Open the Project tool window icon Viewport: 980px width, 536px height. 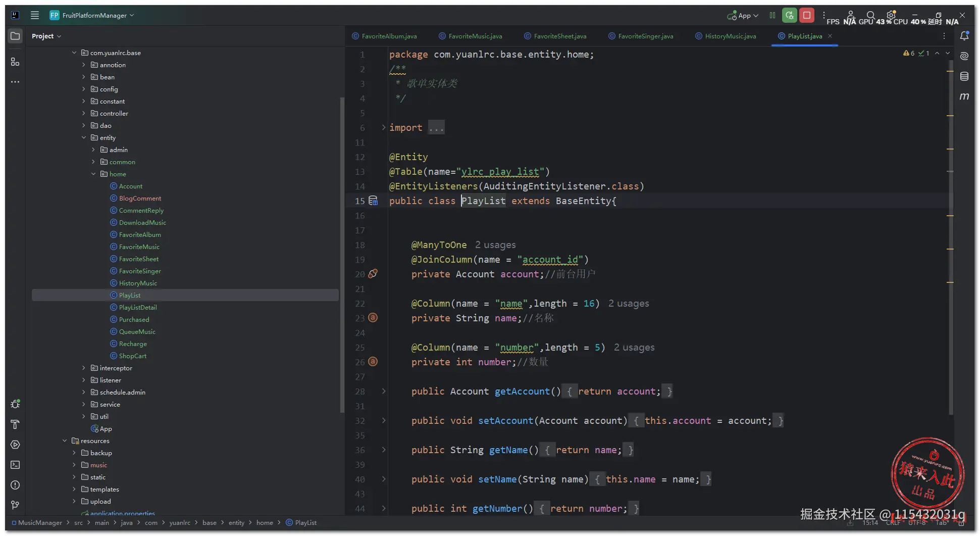pos(15,36)
